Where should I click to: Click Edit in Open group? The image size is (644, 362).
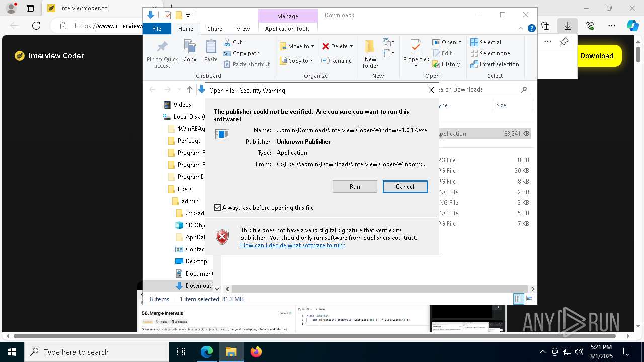click(442, 53)
